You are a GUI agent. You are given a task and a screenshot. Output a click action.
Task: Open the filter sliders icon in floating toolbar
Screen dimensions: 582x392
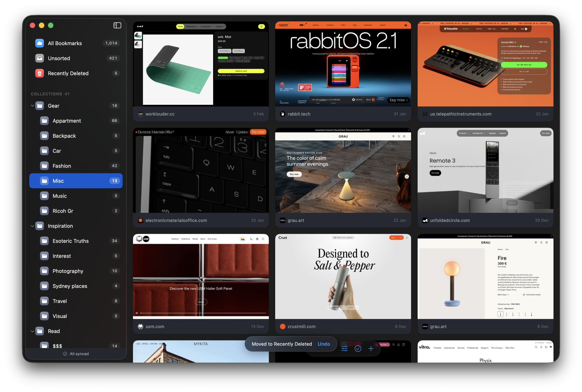[x=344, y=349]
